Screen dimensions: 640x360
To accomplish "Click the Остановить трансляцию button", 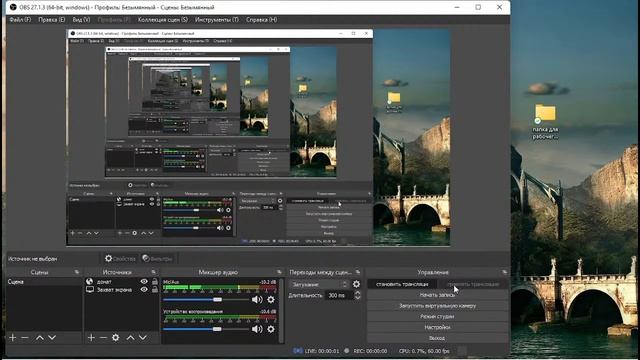I will pyautogui.click(x=402, y=284).
